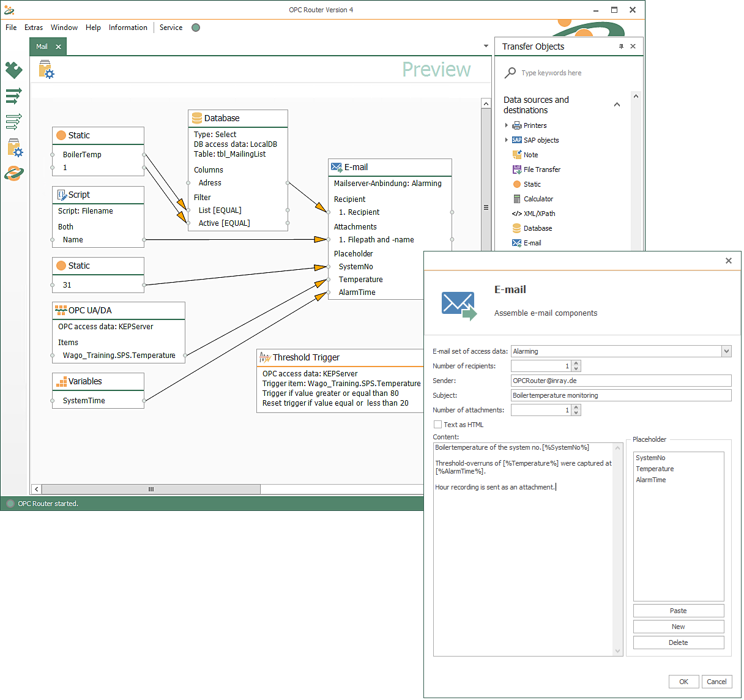Pin the Transfer Objects panel
Image resolution: width=744 pixels, height=700 pixels.
[621, 47]
